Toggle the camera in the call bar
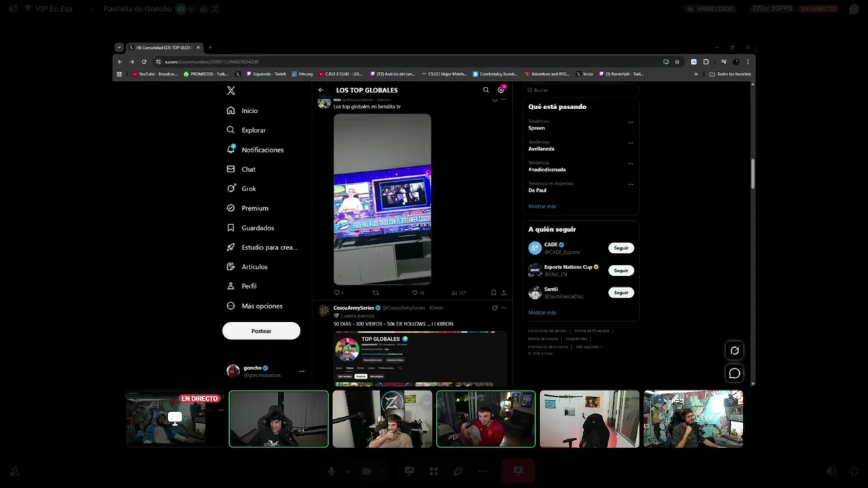 (367, 471)
